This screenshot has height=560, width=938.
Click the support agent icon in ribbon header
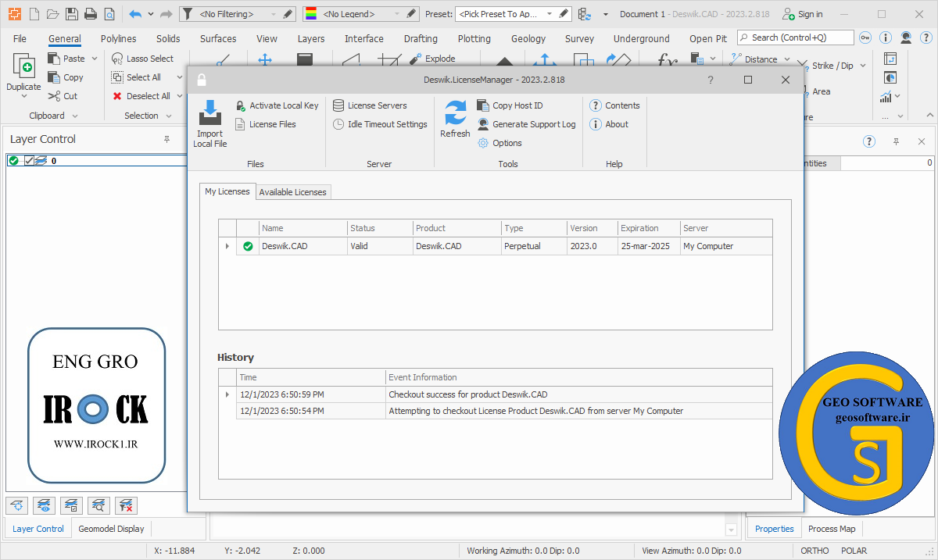click(906, 37)
